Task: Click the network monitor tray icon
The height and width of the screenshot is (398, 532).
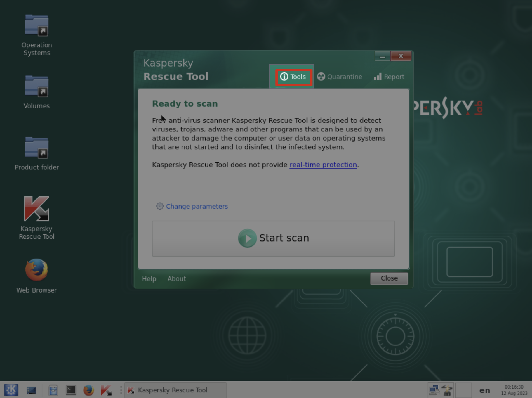Action: pos(434,390)
